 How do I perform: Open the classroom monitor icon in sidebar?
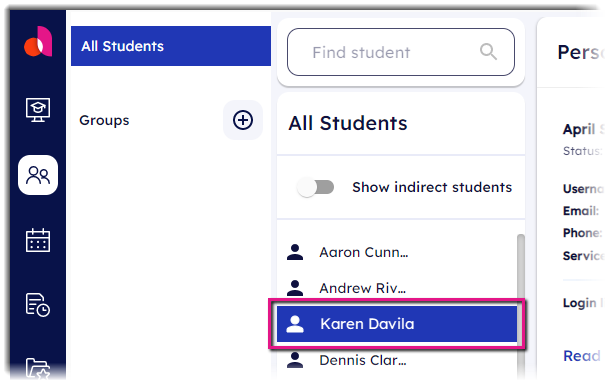(x=37, y=110)
